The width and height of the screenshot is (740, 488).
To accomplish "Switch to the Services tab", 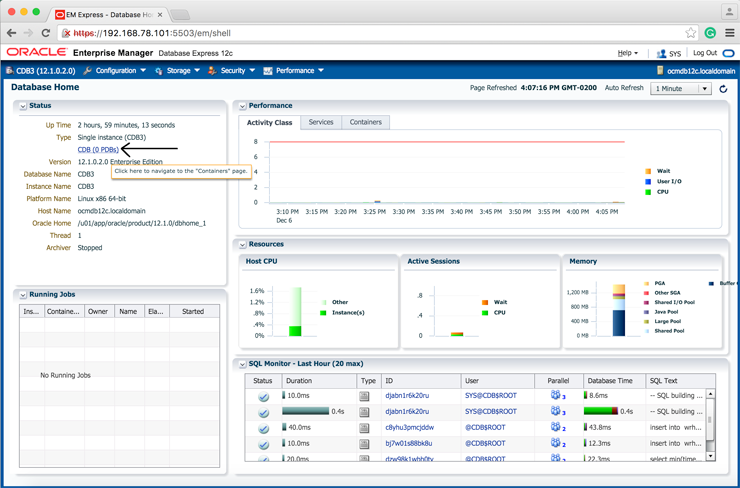I will coord(321,122).
